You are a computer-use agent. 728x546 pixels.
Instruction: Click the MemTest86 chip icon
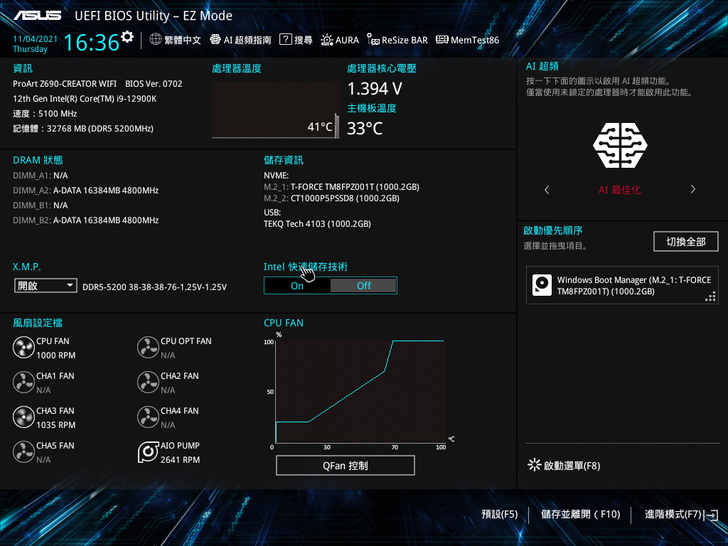coord(442,39)
